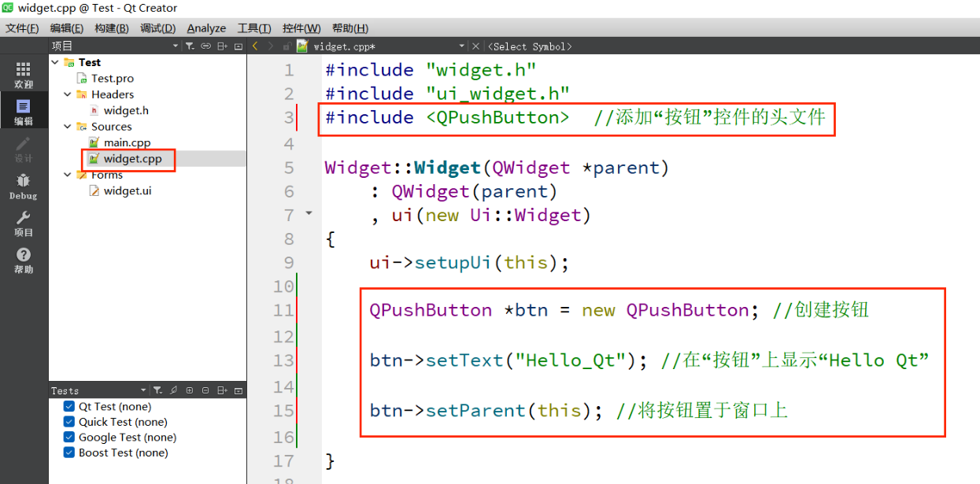
Task: Click 'setText' on line 13
Action: (x=464, y=360)
